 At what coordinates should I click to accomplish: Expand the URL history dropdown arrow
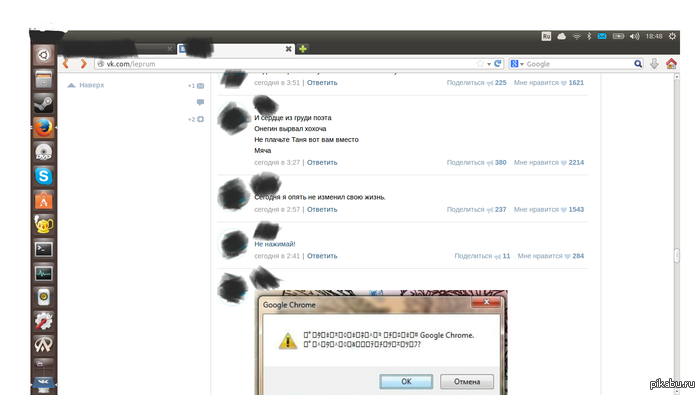pyautogui.click(x=489, y=64)
